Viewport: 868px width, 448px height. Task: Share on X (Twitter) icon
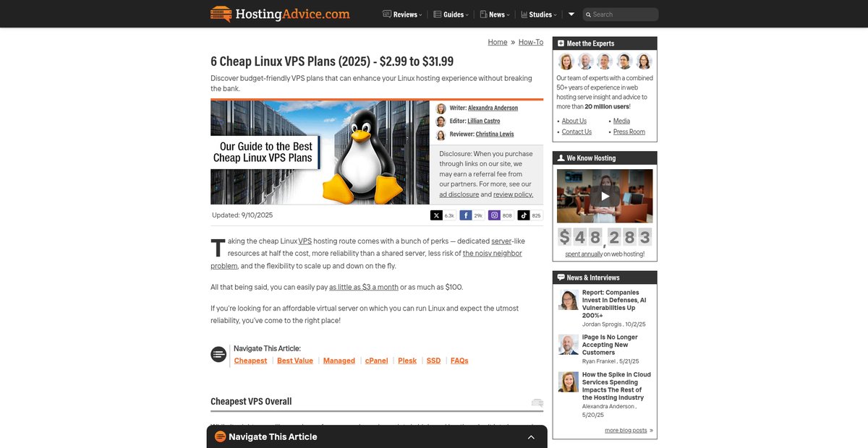(x=436, y=215)
